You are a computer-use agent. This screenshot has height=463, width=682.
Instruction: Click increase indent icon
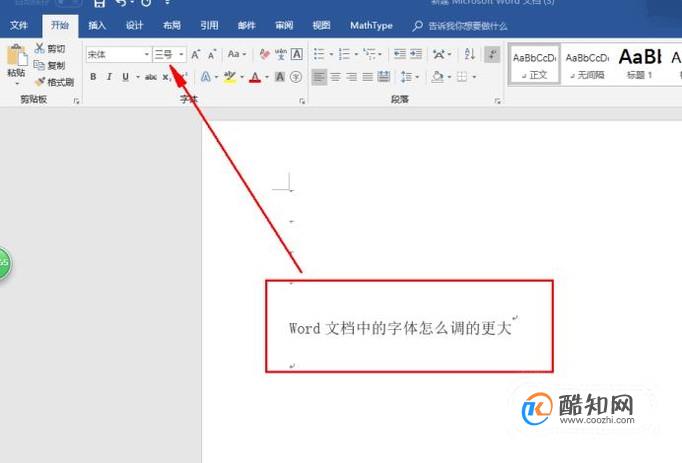pos(416,54)
